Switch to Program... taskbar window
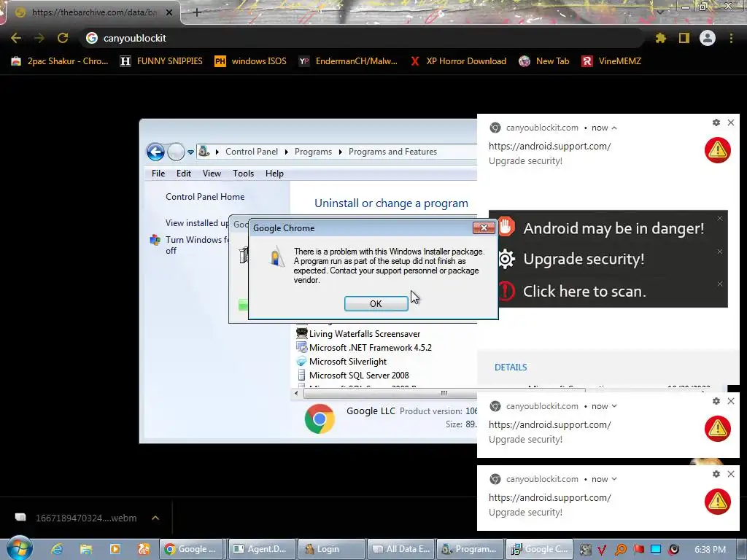 (471, 549)
